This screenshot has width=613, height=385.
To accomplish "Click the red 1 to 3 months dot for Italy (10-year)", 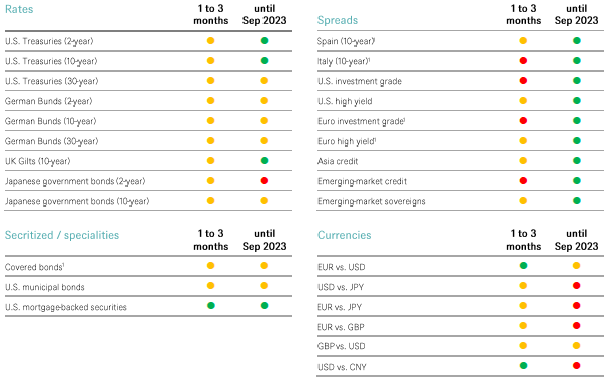I will (523, 61).
